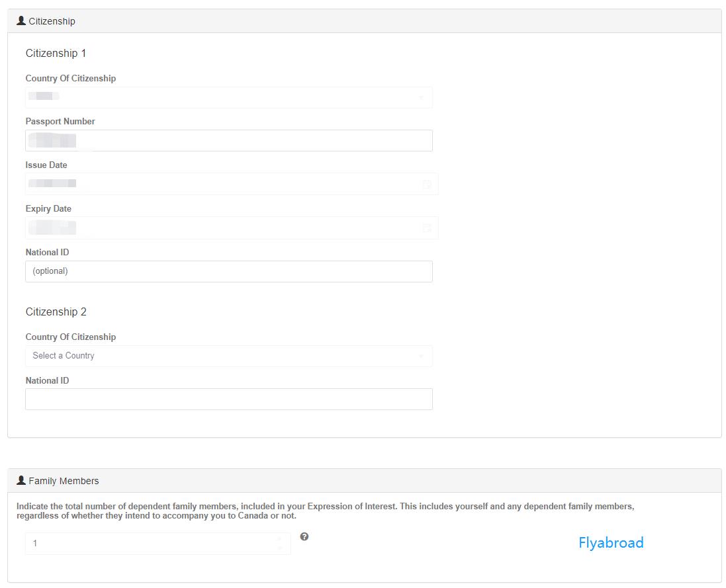Click the Citizenship 2 country dropdown arrow
This screenshot has width=726, height=588.
pyautogui.click(x=421, y=357)
